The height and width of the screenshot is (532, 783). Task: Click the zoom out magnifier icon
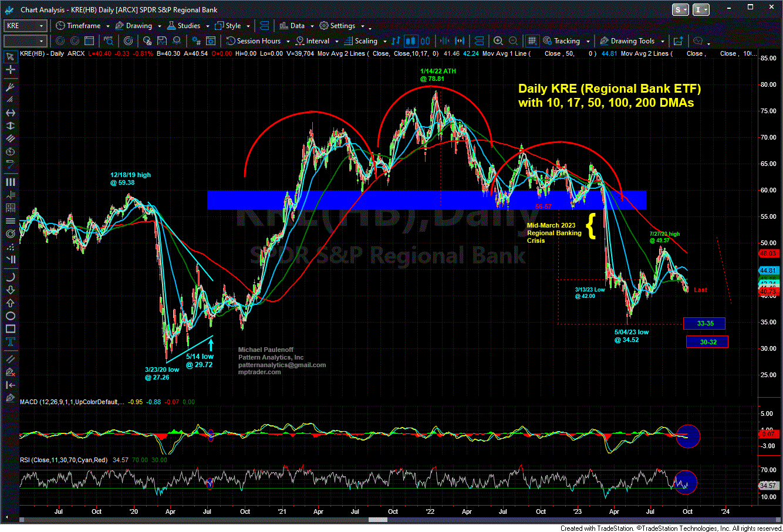point(514,41)
